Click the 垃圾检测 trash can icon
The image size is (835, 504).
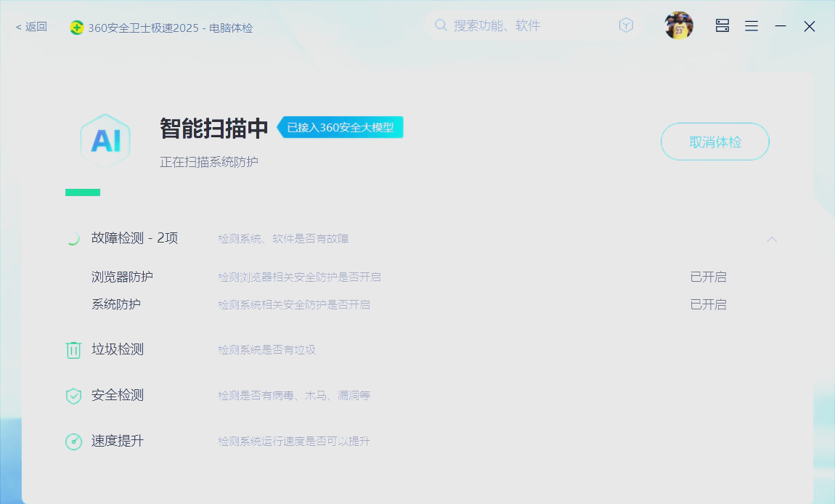tap(73, 350)
